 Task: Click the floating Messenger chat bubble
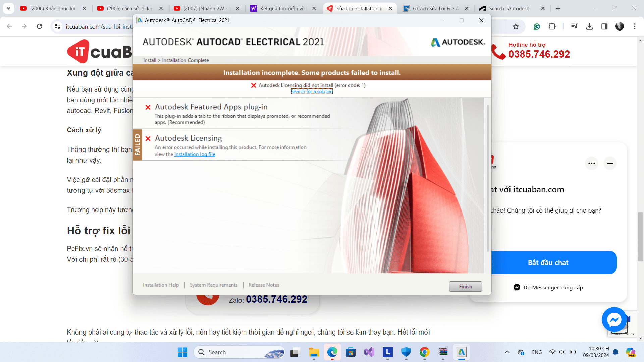pos(614,320)
